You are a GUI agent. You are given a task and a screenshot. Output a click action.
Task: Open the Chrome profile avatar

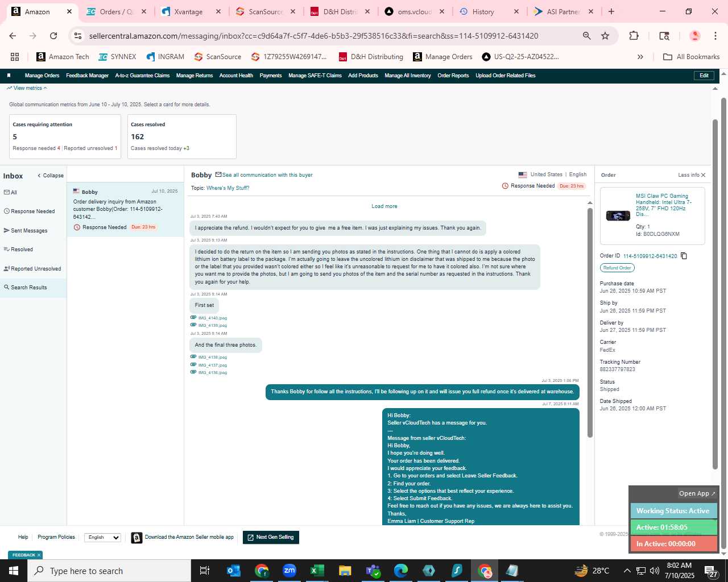click(694, 36)
